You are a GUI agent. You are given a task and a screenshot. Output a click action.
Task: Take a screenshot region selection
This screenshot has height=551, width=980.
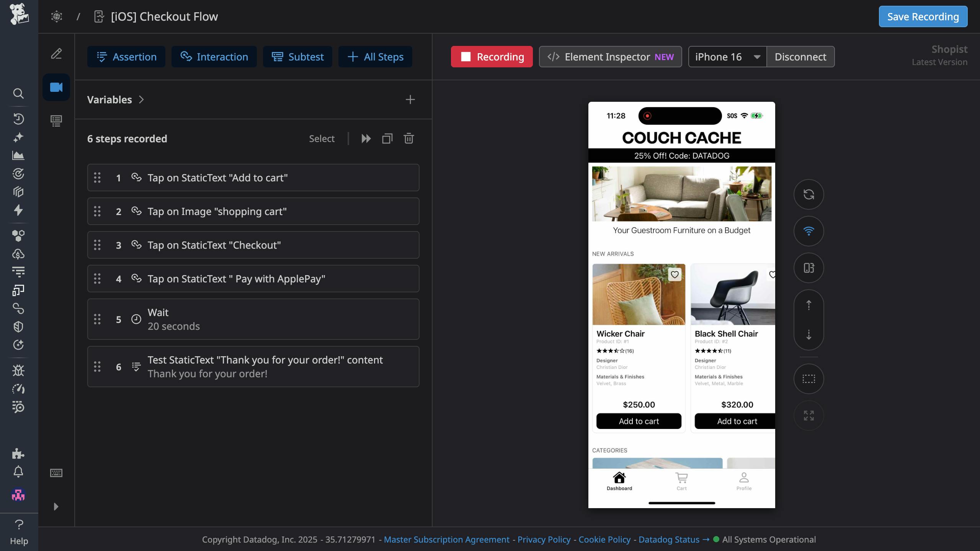click(808, 378)
